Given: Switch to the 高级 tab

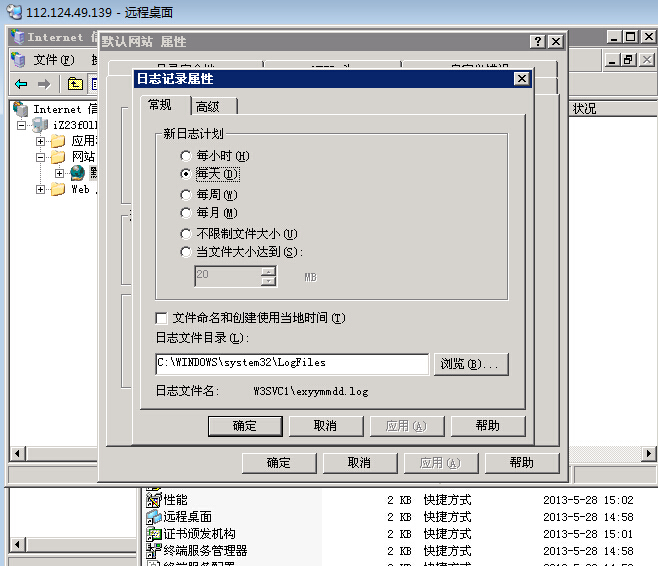Looking at the screenshot, I should click(208, 107).
